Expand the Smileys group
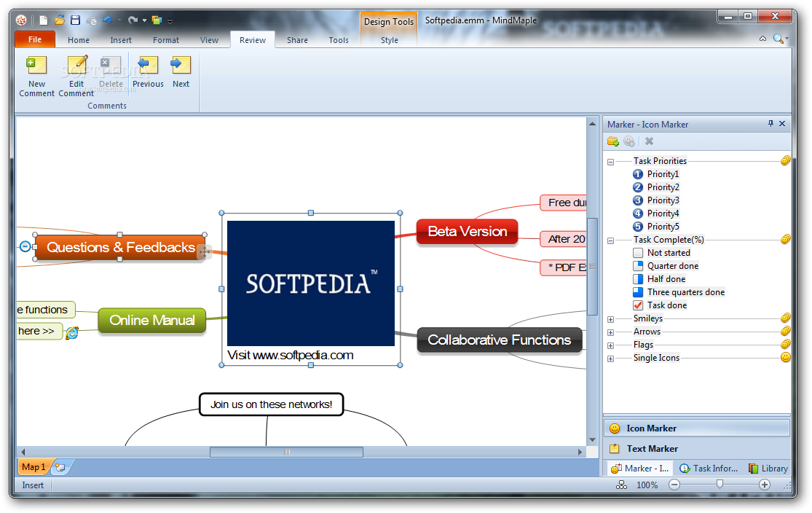Screen dimensions: 812x513 click(610, 319)
